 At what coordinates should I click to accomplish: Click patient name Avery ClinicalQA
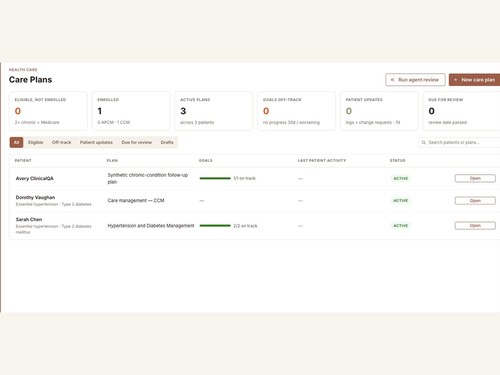pyautogui.click(x=35, y=179)
